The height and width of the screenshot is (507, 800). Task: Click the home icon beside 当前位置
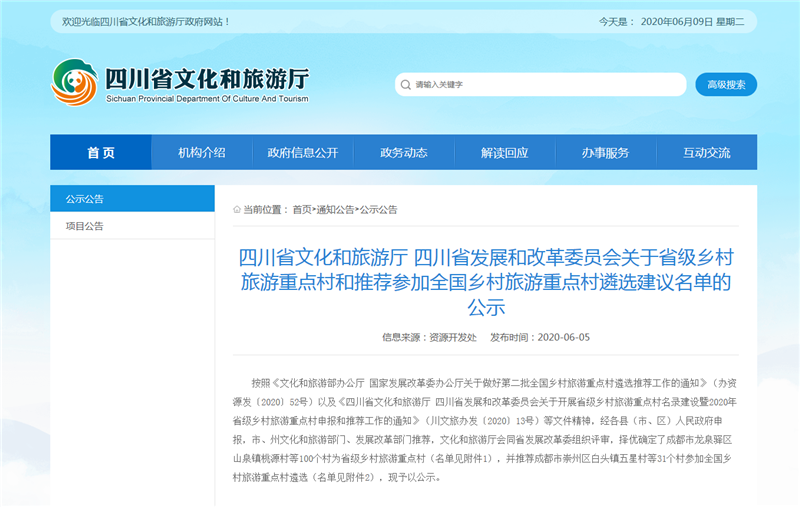pos(237,210)
